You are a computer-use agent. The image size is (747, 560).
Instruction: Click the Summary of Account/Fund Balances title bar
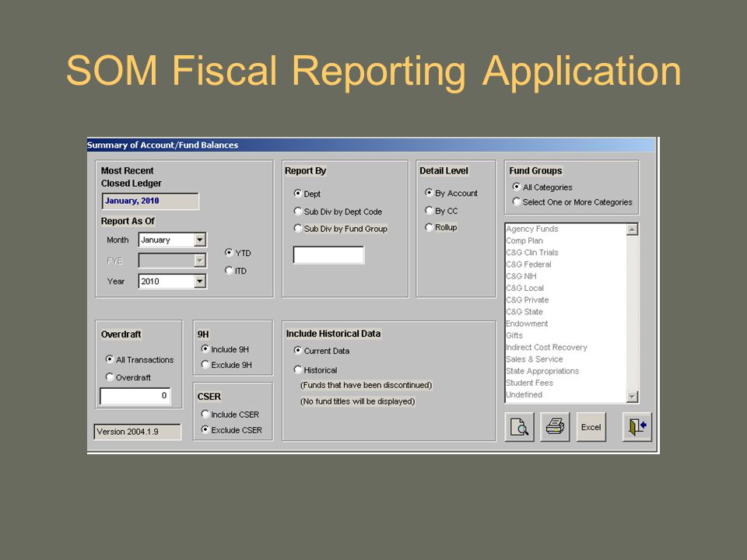(372, 145)
